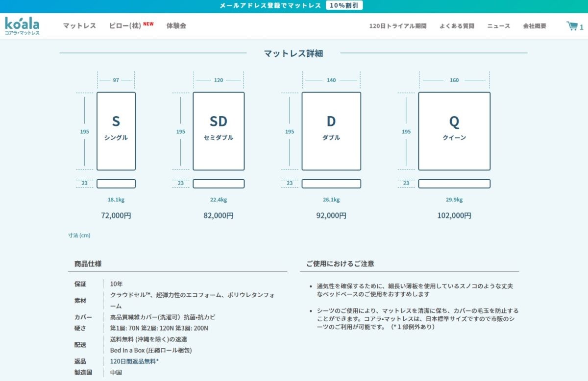This screenshot has height=381, width=588.
Task: Go to the 体験会 page
Action: 176,26
